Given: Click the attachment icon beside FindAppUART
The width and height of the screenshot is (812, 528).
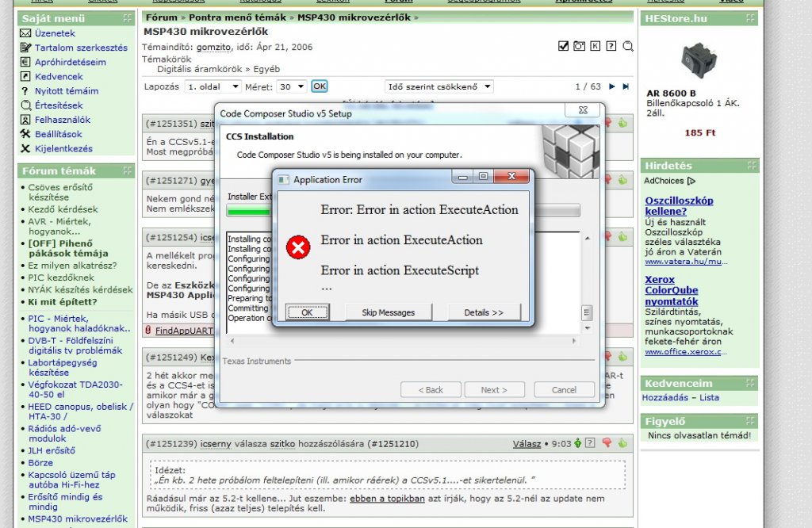Looking at the screenshot, I should (148, 330).
